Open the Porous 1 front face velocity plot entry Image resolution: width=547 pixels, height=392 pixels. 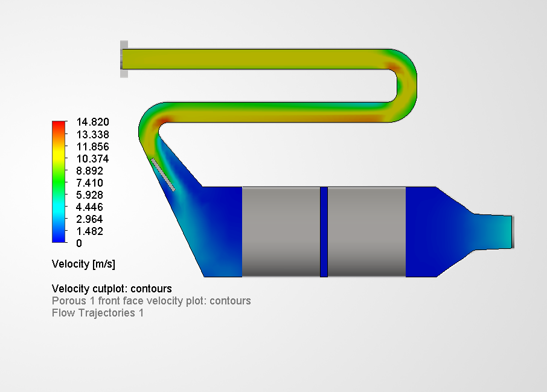[x=152, y=301]
